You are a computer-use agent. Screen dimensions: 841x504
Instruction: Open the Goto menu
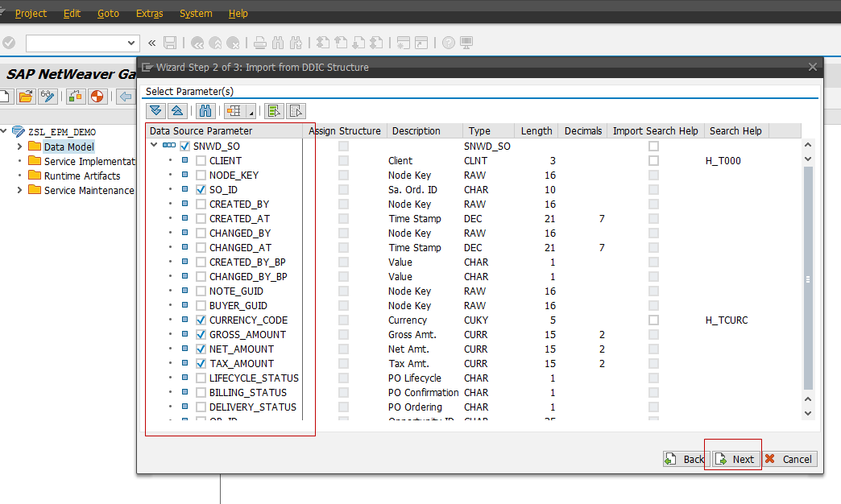[107, 13]
